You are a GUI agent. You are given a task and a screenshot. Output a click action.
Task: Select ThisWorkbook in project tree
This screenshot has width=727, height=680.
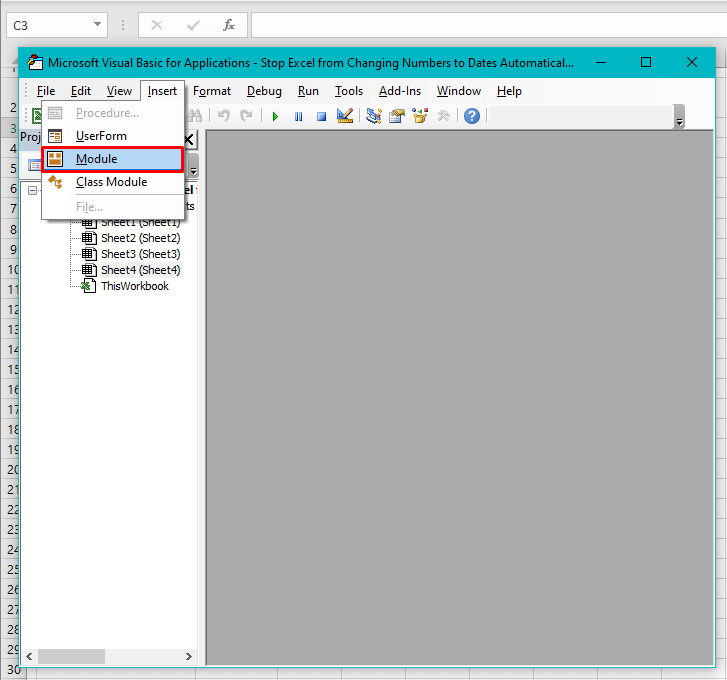click(135, 286)
